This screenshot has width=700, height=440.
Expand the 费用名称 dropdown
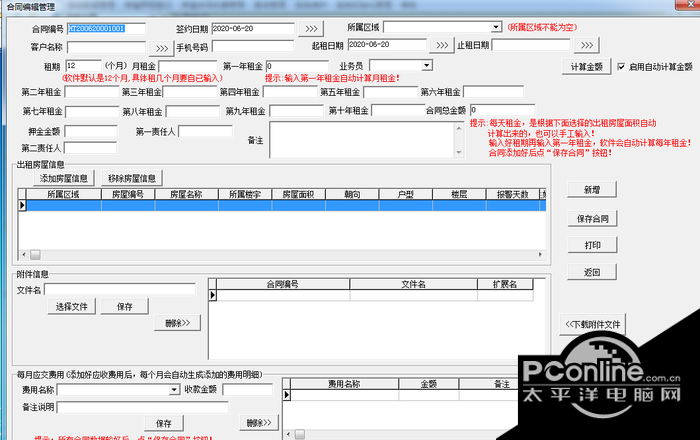point(175,390)
